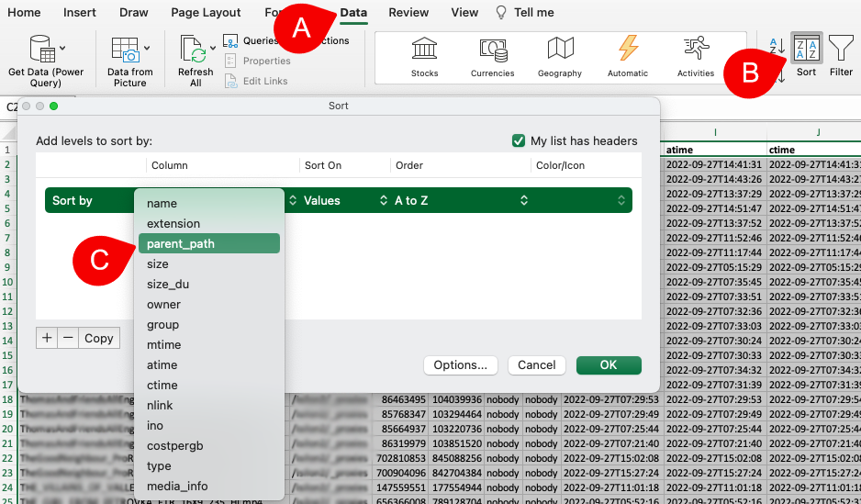Expand the Get Data dropdown arrow
861x504 pixels.
[62, 48]
